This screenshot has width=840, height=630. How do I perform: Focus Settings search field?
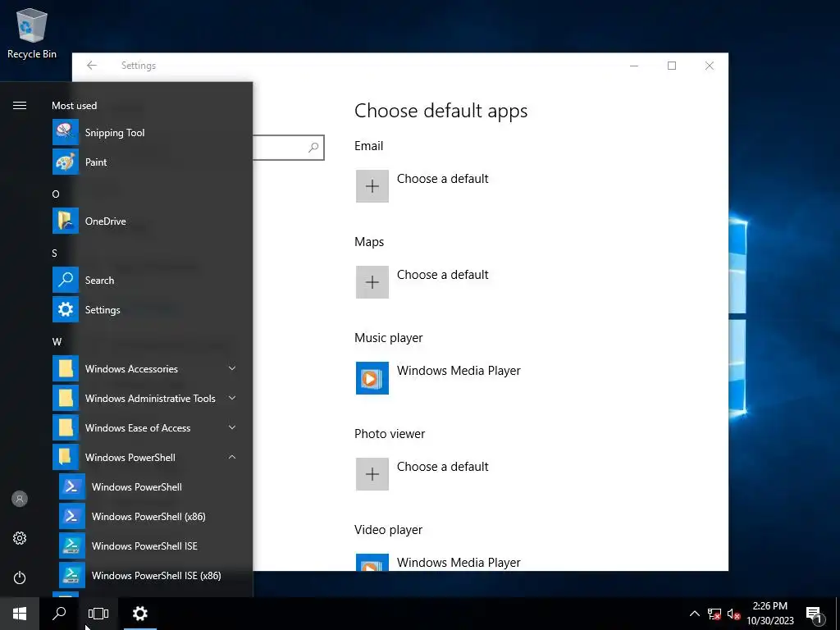tap(288, 148)
